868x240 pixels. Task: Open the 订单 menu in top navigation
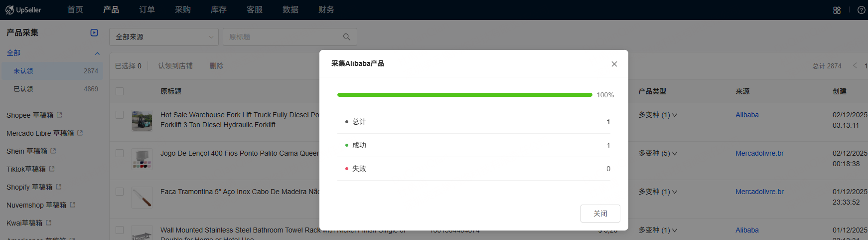click(x=147, y=10)
